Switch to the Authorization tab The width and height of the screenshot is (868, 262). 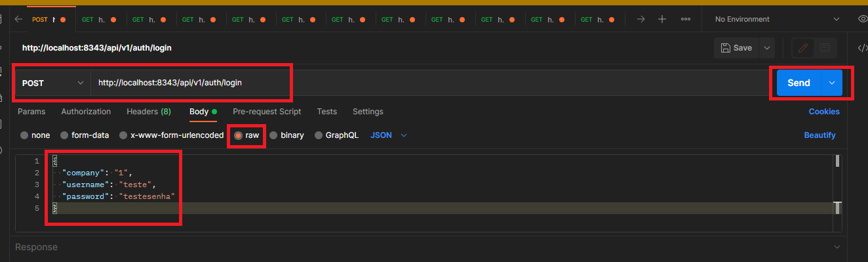86,112
